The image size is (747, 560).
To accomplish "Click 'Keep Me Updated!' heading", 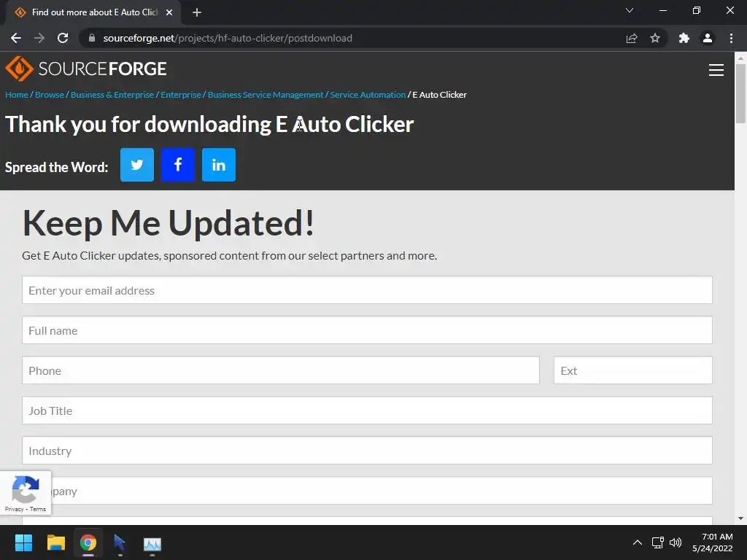I will (169, 223).
